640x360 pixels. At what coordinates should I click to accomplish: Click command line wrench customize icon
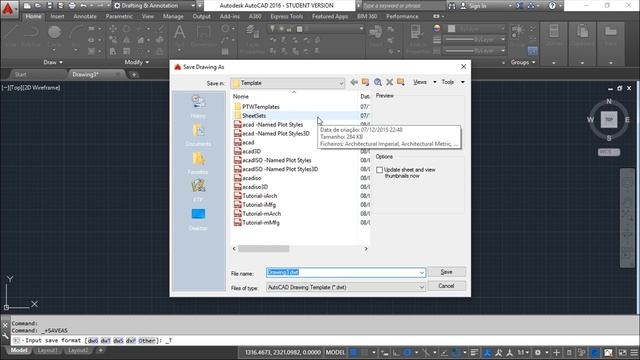coord(5,336)
